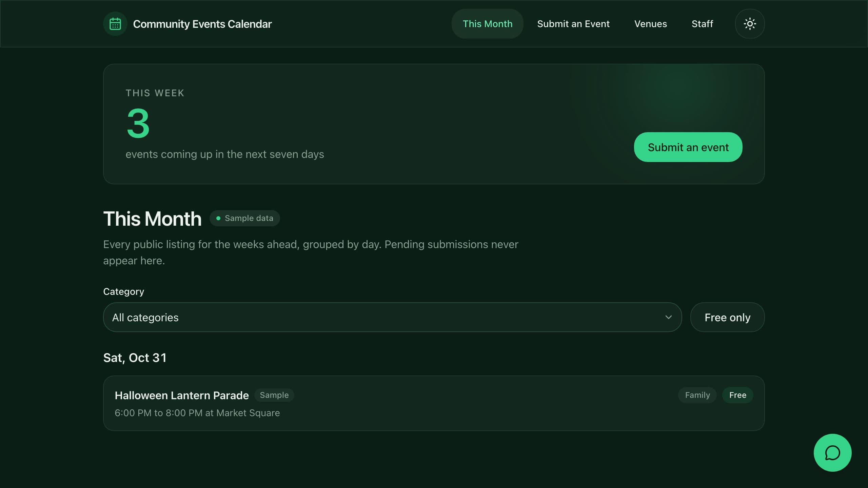
Task: Toggle light theme with sun icon
Action: point(750,24)
